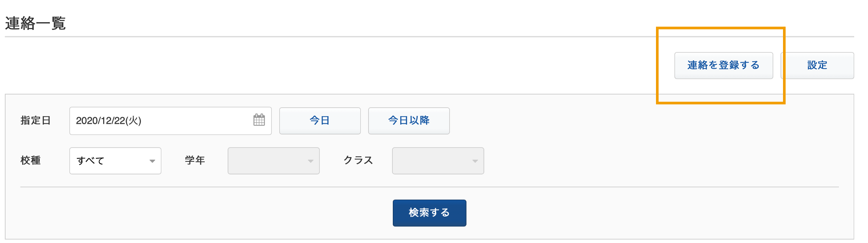868x243 pixels.
Task: Click the 連絡を登録する button
Action: tap(724, 66)
